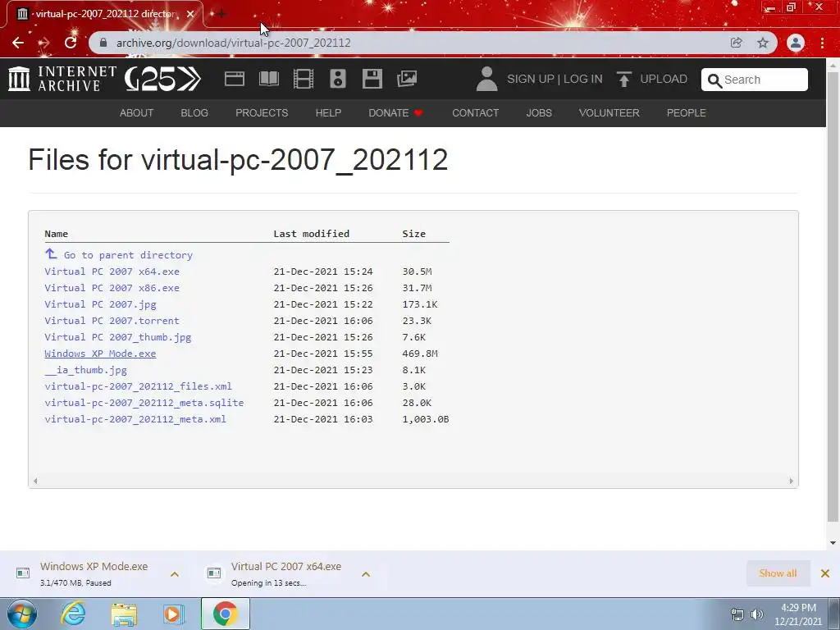Click the network icon in the system tray
This screenshot has width=840, height=630.
point(737,614)
